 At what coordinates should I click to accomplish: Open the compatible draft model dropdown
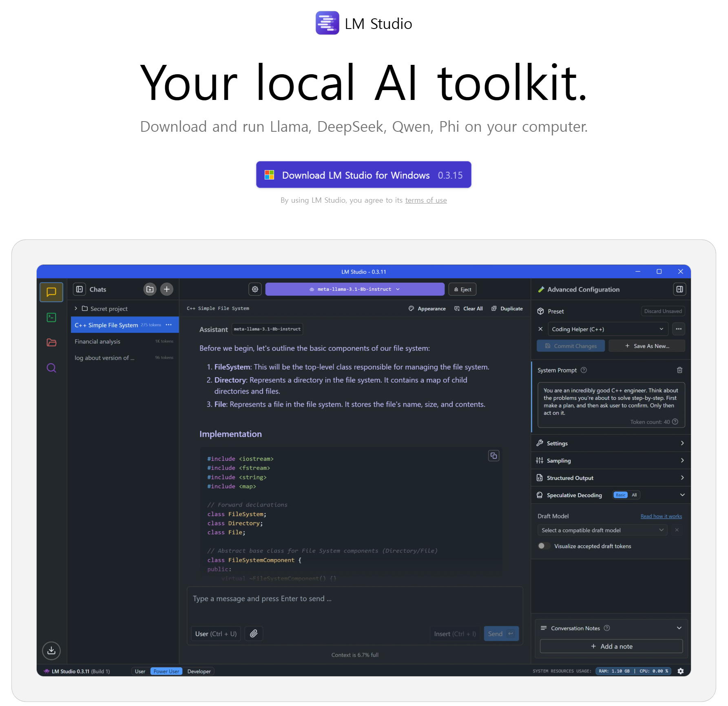[x=602, y=530]
